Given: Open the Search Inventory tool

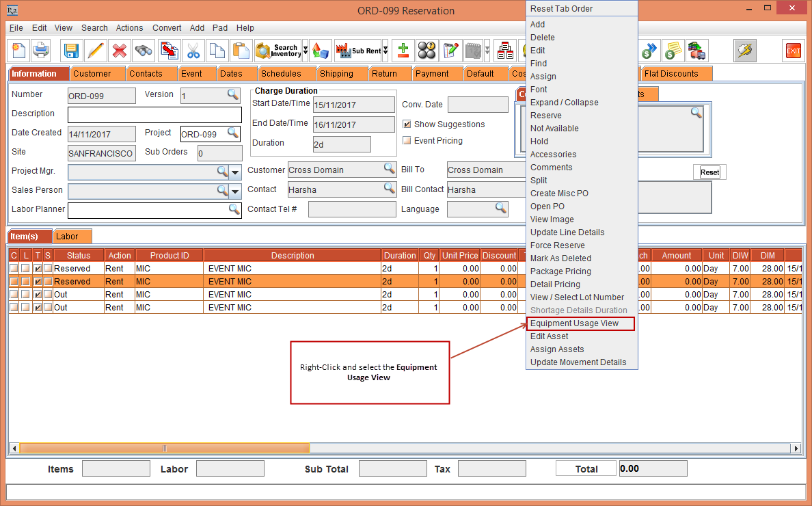Looking at the screenshot, I should pos(278,51).
